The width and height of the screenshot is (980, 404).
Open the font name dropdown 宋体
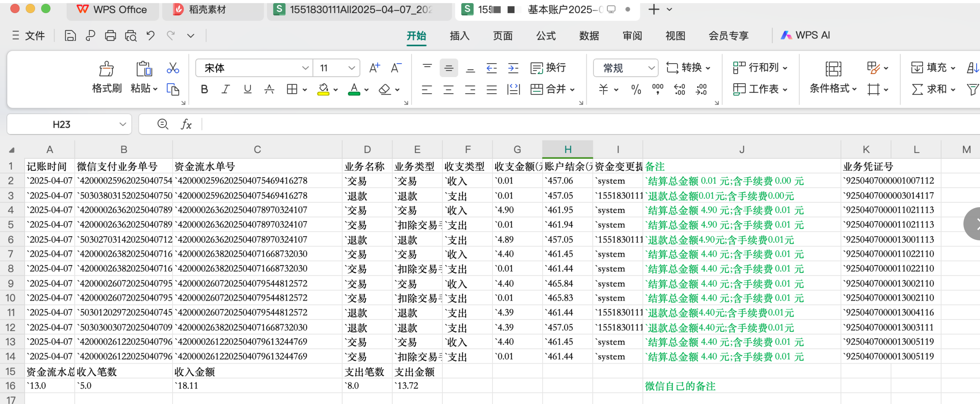click(305, 68)
